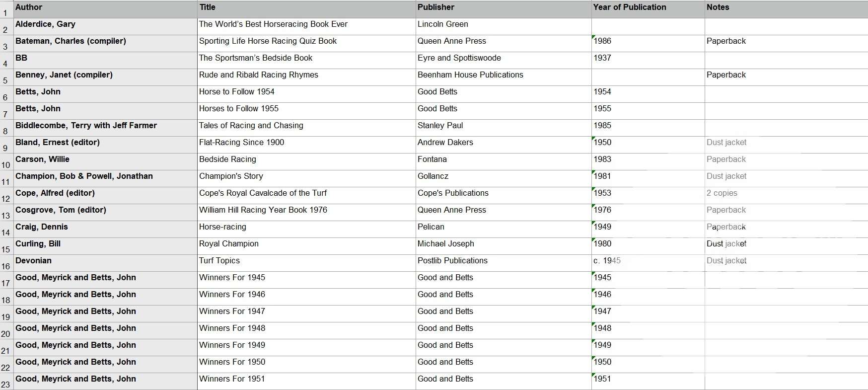Select the Title column header cell
The height and width of the screenshot is (390, 868).
point(306,9)
